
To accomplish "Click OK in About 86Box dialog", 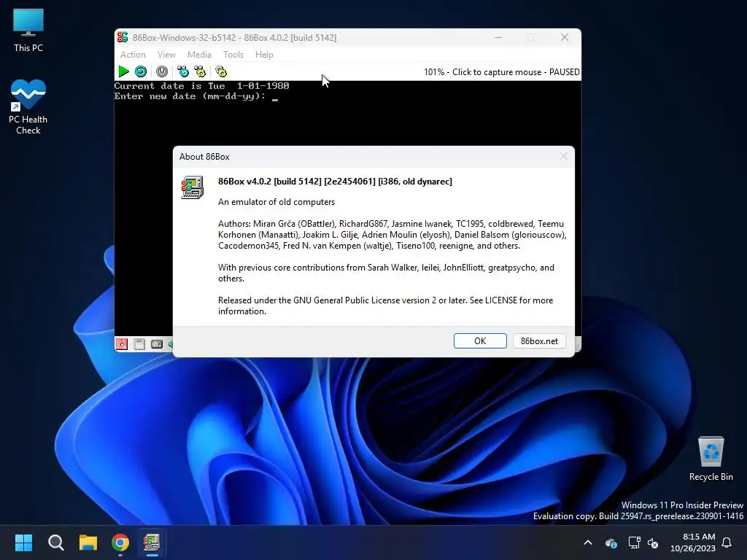I will tap(480, 341).
